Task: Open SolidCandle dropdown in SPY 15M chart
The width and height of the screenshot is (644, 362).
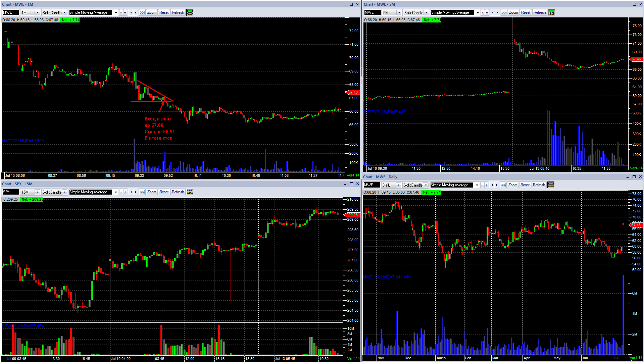Action: click(64, 192)
